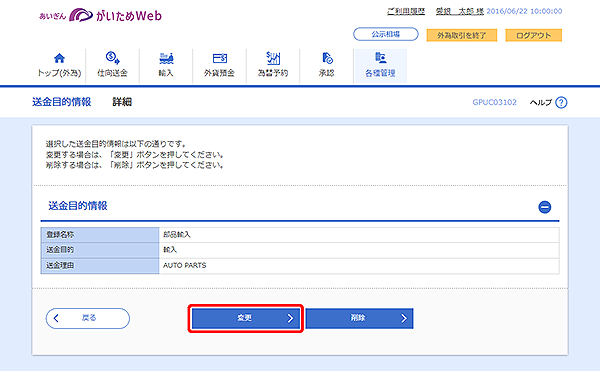Image resolution: width=600 pixels, height=371 pixels.
Task: Go back with the 戻る button
Action: click(88, 318)
